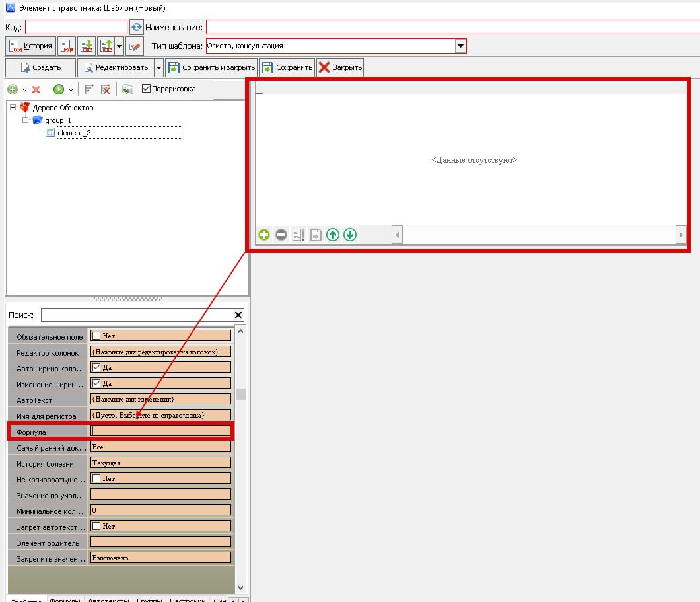Click the Сохранить button
Viewport: 700px width, 602px height.
coord(287,68)
